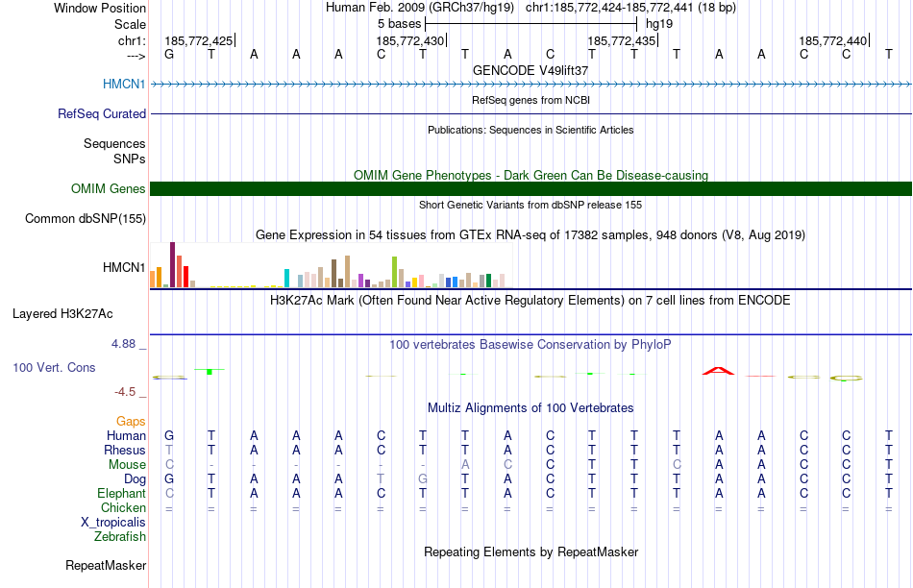This screenshot has width=913, height=588.
Task: Select the Dog alignment row label
Action: click(x=136, y=478)
